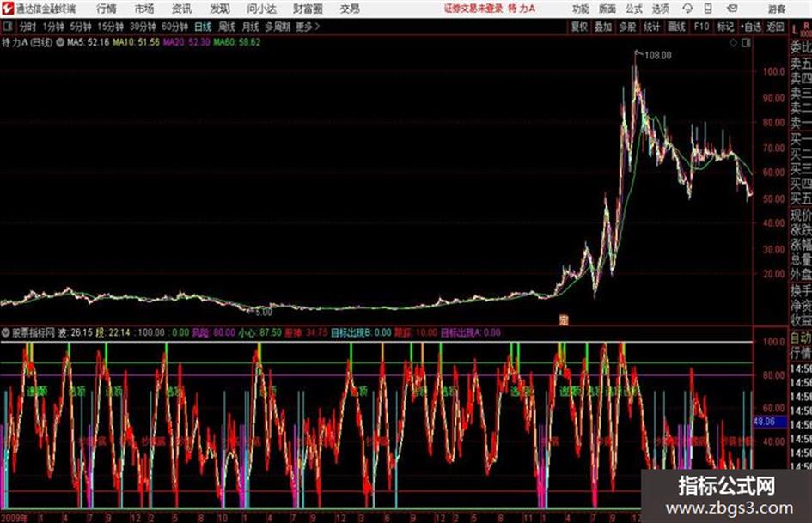Click the 2009年 date axis label
This screenshot has width=812, height=523.
click(15, 518)
